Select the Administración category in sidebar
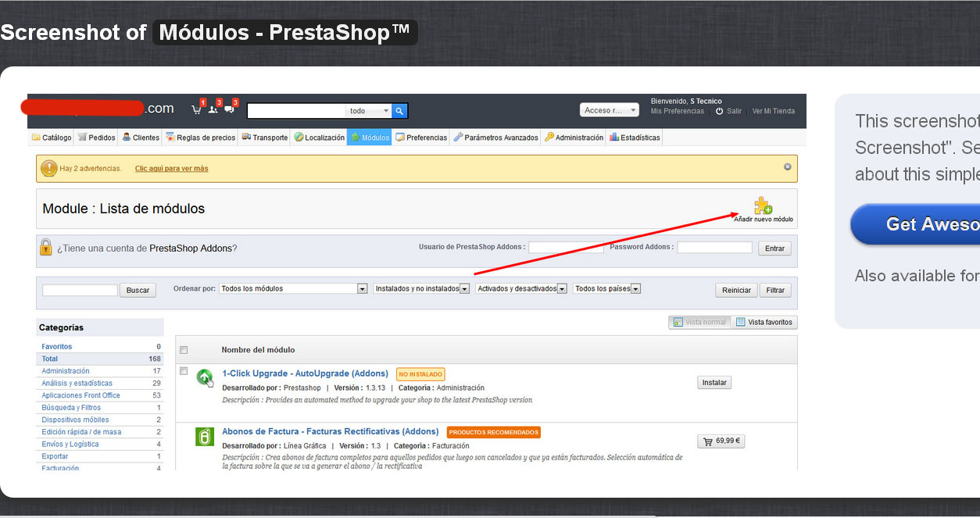Image resolution: width=980 pixels, height=518 pixels. (100, 371)
